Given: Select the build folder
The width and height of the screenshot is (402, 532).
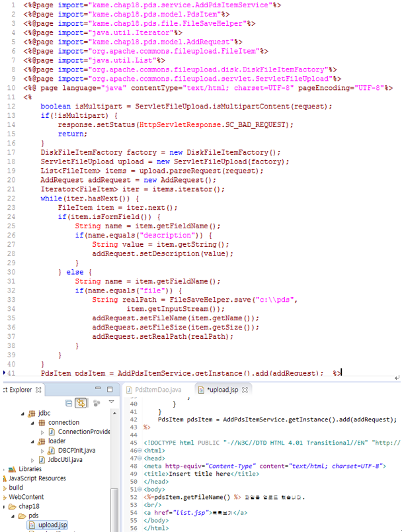Looking at the screenshot, I should pyautogui.click(x=16, y=488).
